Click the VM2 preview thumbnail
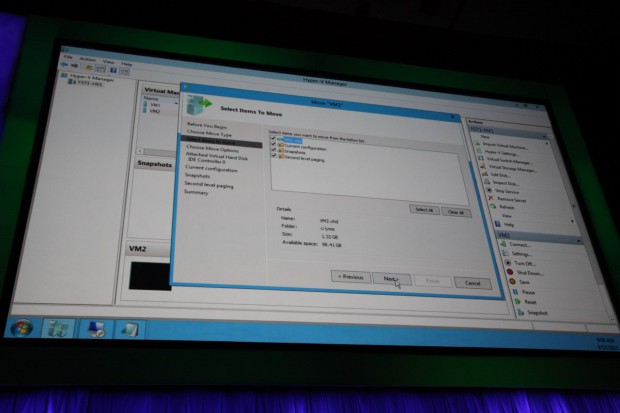Viewport: 620px width, 413px height. coord(151,276)
